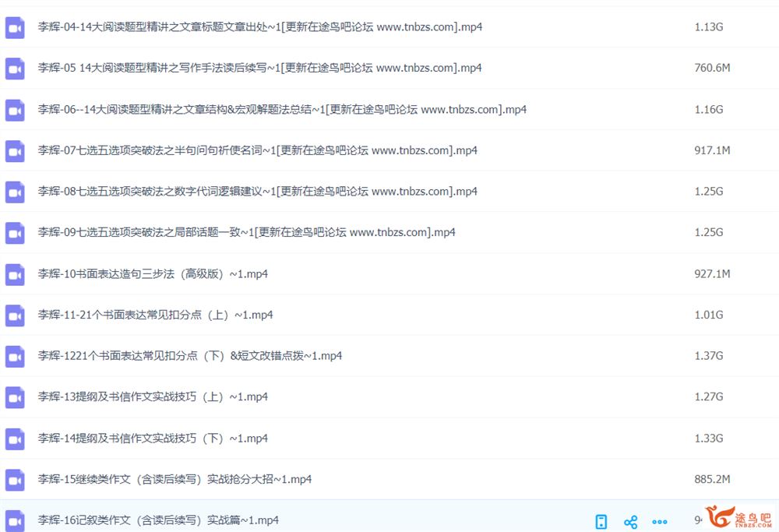Click video icon for 李辉-13提纲及书信作文 file
The image size is (779, 532).
(15, 397)
